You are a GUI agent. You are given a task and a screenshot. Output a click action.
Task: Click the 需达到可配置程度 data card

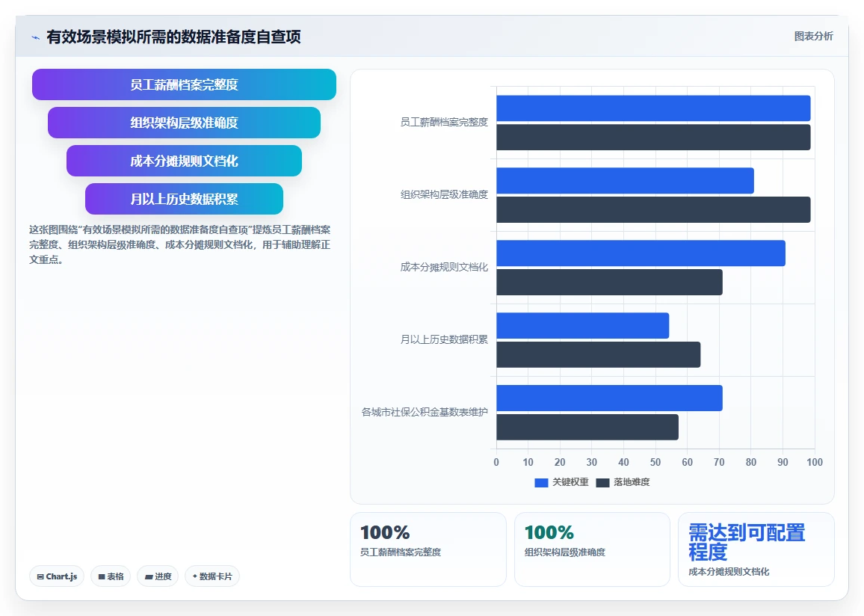pyautogui.click(x=756, y=549)
